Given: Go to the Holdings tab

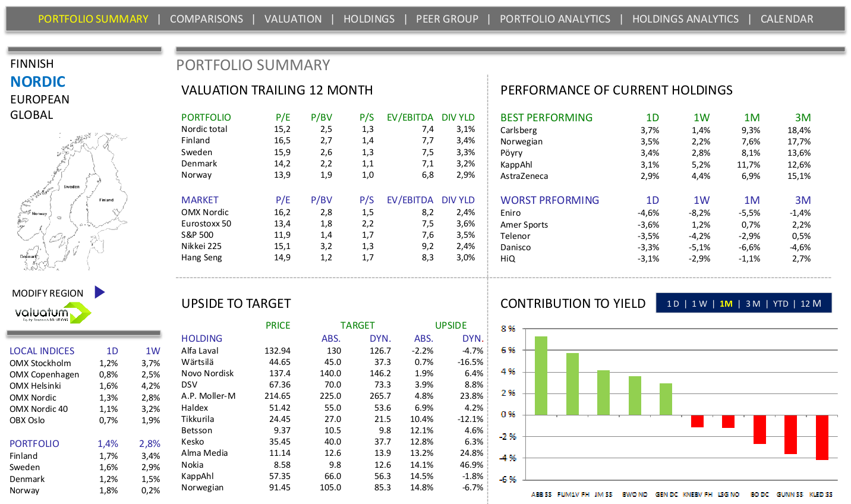Looking at the screenshot, I should 369,19.
